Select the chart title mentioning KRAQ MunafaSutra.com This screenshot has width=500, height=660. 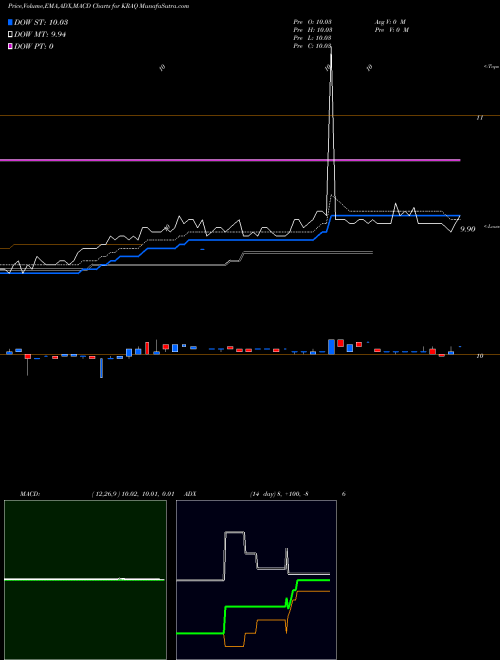click(x=99, y=6)
